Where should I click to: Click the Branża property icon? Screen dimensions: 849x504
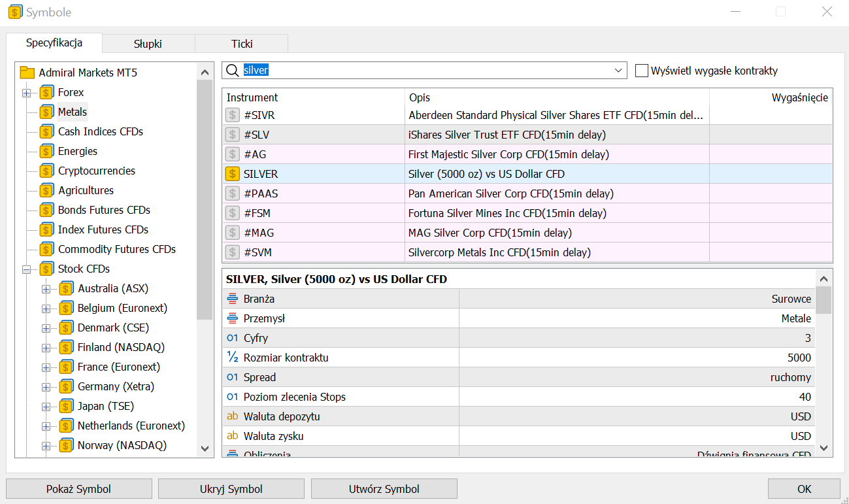pyautogui.click(x=232, y=299)
